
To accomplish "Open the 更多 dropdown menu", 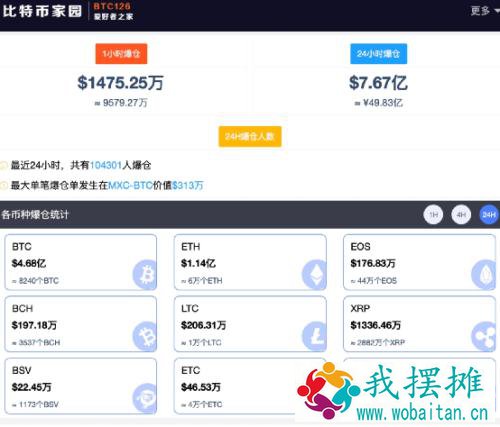I will click(x=485, y=11).
